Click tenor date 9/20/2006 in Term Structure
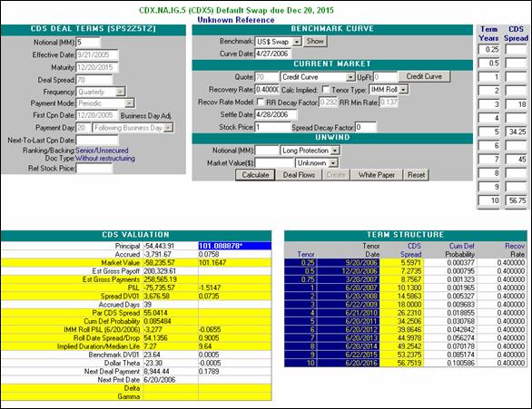The image size is (532, 409). (348, 263)
